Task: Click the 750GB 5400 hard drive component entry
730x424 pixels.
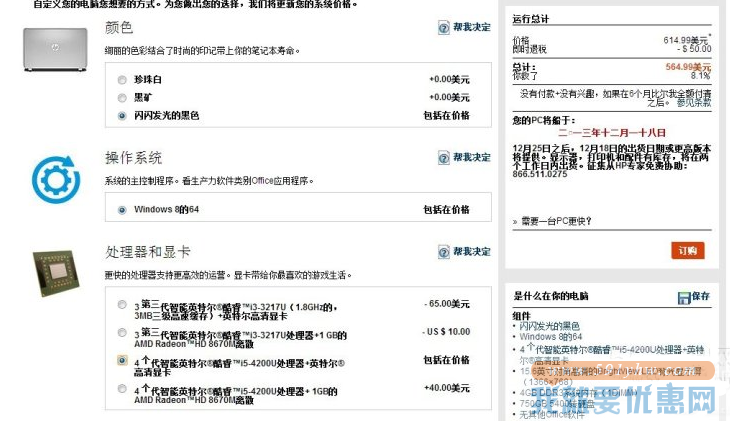Action: pyautogui.click(x=556, y=404)
